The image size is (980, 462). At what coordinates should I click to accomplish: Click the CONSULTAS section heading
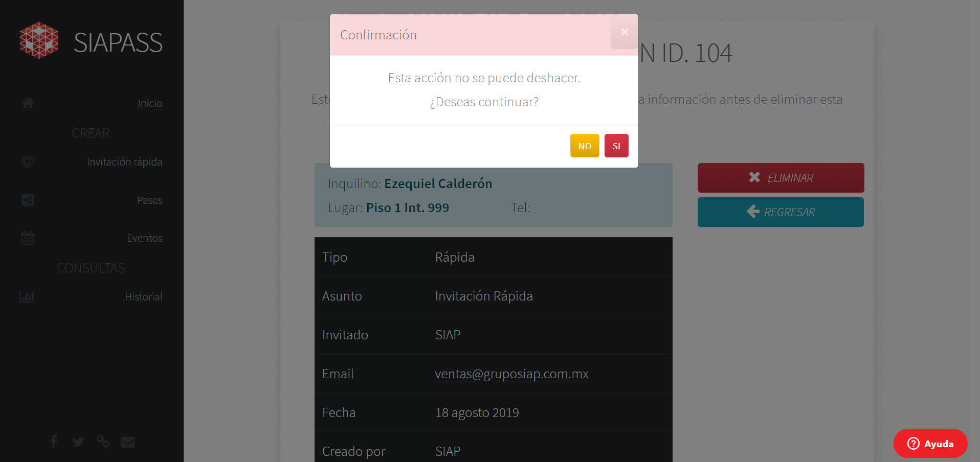coord(91,267)
